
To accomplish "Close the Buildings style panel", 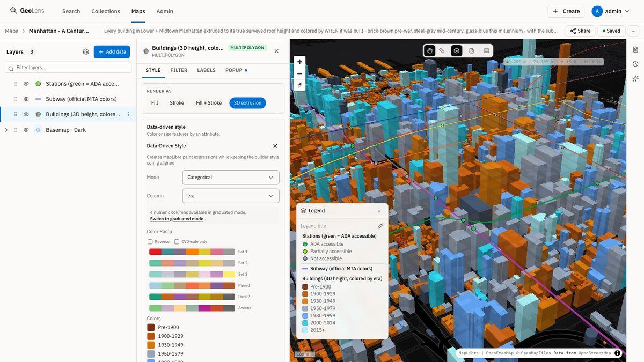I will 276,51.
